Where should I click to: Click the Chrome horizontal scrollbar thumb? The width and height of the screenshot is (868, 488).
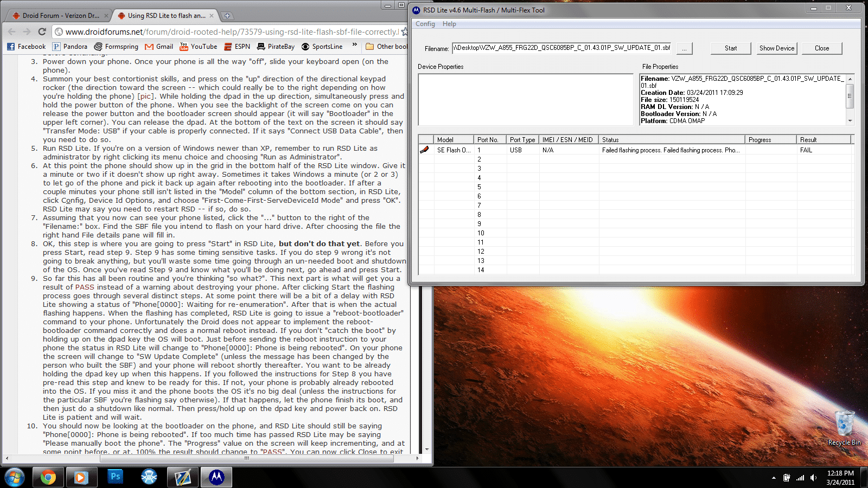coord(247,458)
